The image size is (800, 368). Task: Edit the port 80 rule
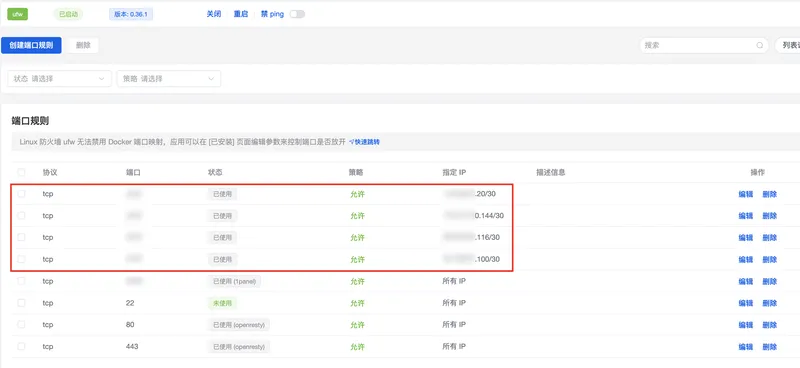point(746,325)
